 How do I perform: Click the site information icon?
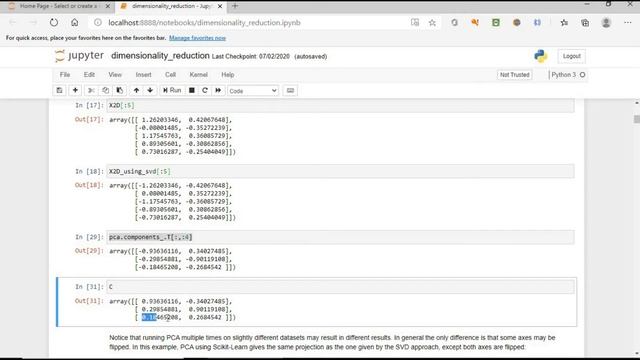(x=98, y=23)
